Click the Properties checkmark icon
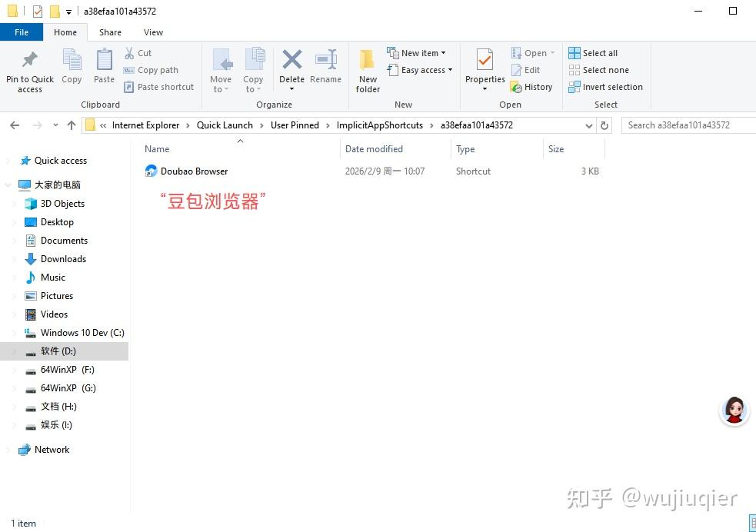Viewport: 756px width, 532px height. tap(485, 60)
